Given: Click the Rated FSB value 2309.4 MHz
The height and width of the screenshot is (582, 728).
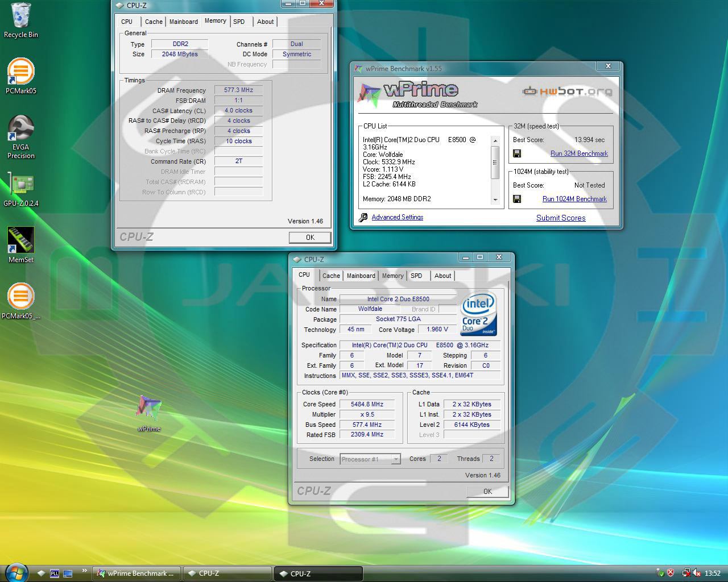Looking at the screenshot, I should pyautogui.click(x=367, y=434).
